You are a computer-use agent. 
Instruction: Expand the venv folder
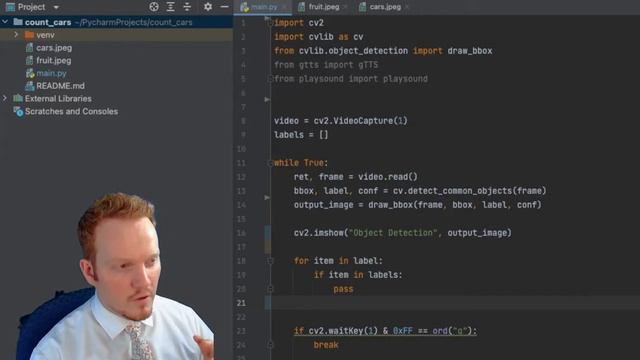click(16, 35)
